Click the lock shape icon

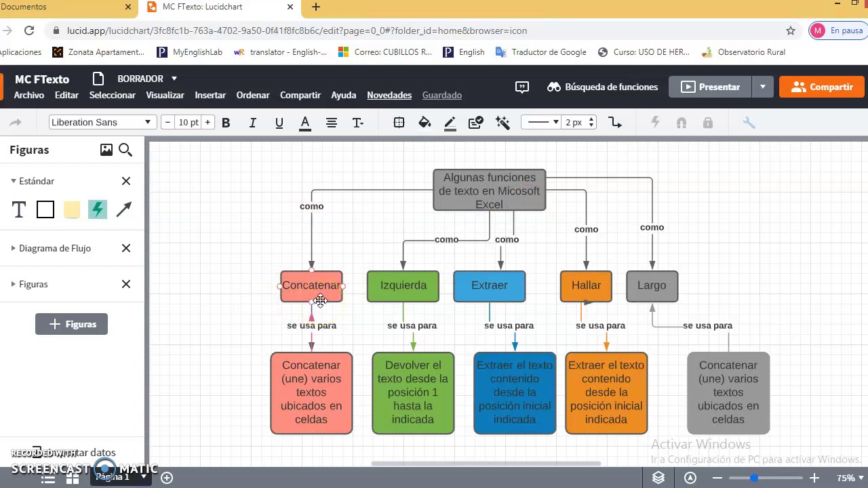(x=708, y=123)
